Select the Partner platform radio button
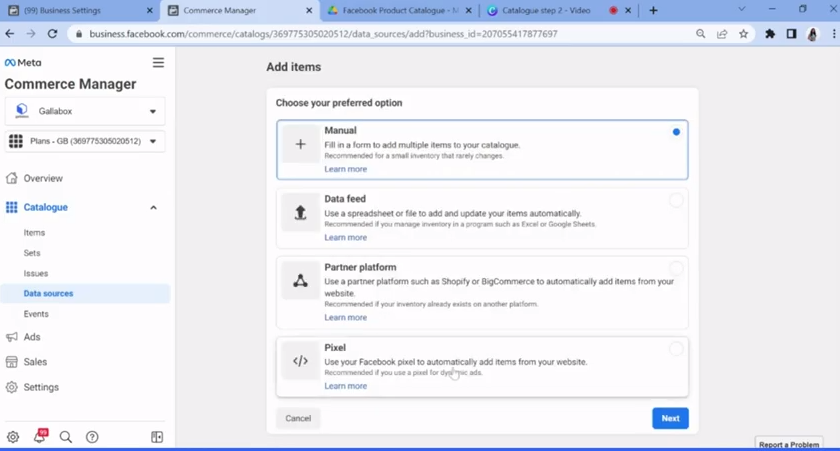 coord(676,268)
